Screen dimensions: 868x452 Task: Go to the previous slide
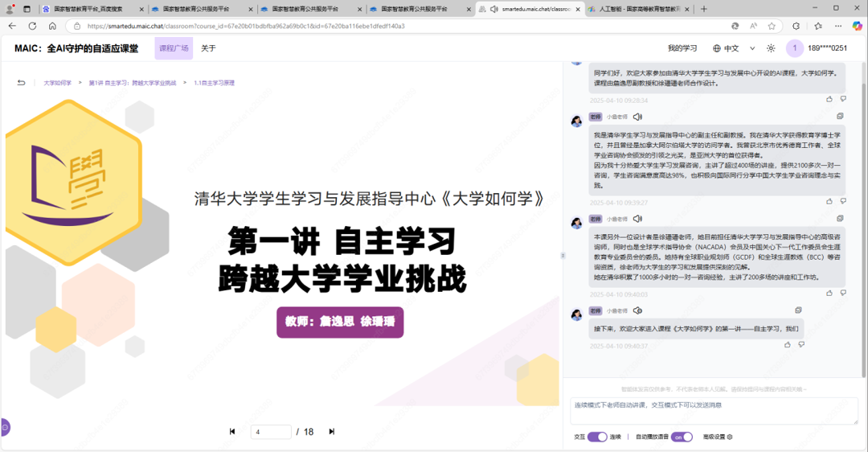pos(232,432)
